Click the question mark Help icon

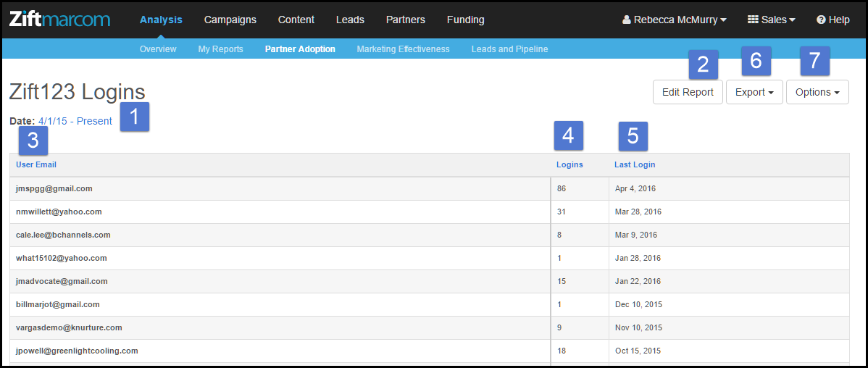tap(821, 20)
